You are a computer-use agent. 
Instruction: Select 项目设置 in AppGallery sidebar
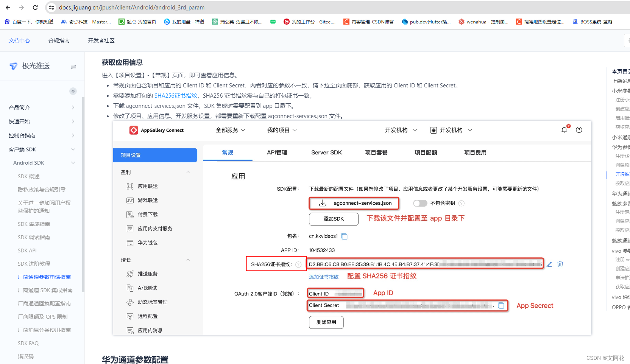(155, 155)
